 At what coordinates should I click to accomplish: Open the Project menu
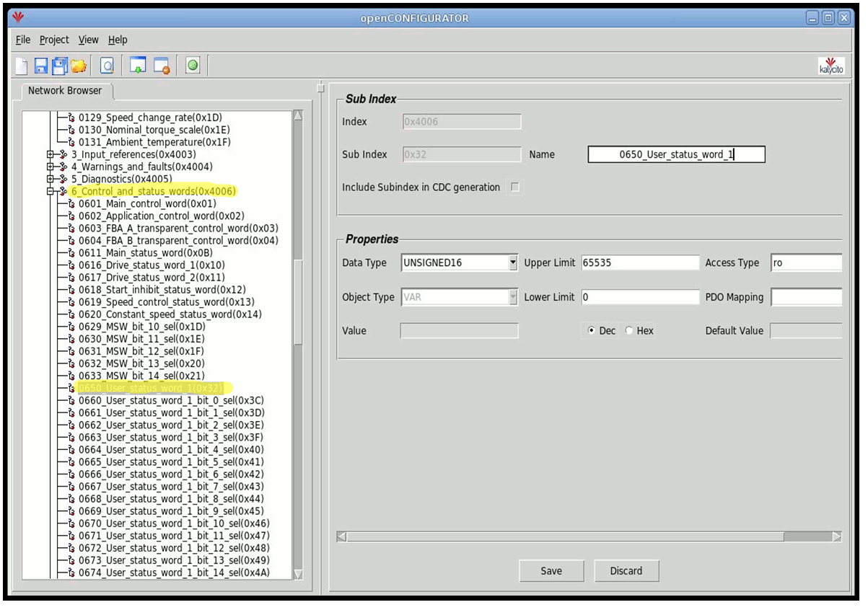(x=54, y=40)
